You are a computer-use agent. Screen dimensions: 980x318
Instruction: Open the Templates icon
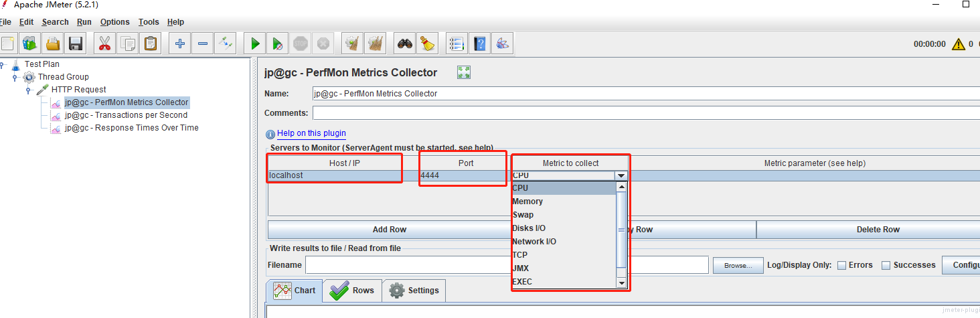click(29, 44)
